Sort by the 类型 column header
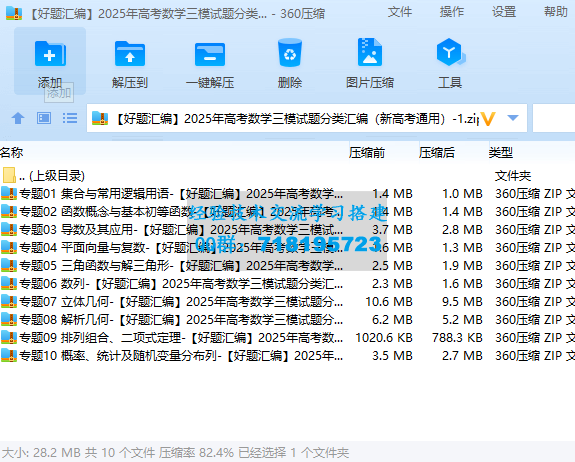Screen dimensions: 575x462 click(x=501, y=152)
